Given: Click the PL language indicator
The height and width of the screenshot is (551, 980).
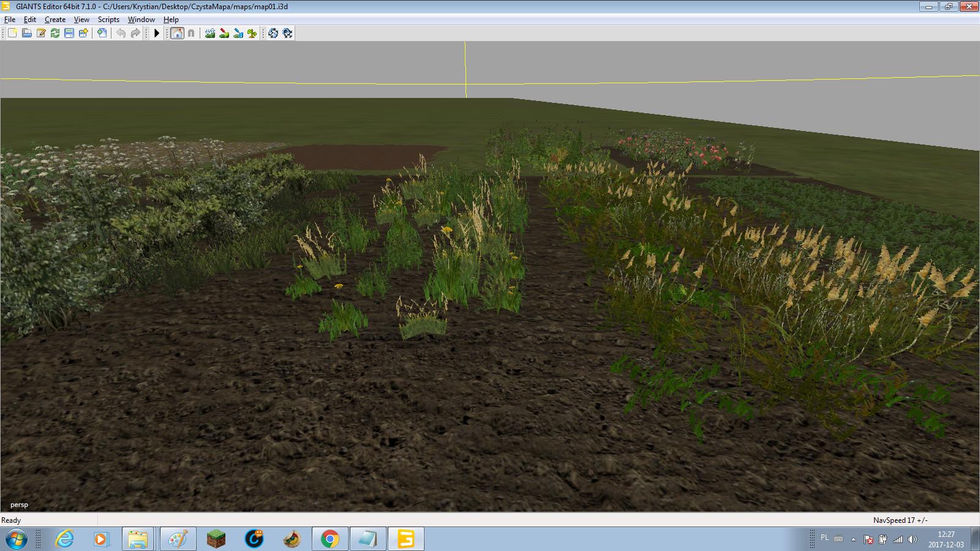Looking at the screenshot, I should [x=824, y=538].
